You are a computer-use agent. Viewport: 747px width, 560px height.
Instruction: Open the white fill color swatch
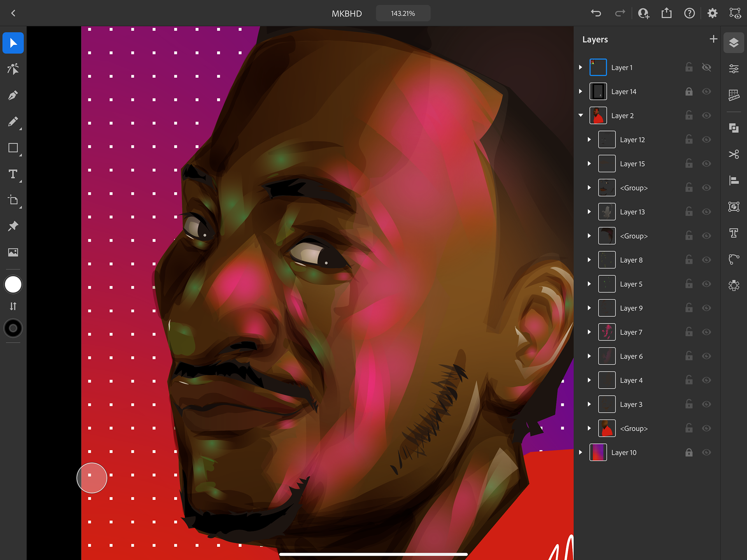coord(13,284)
